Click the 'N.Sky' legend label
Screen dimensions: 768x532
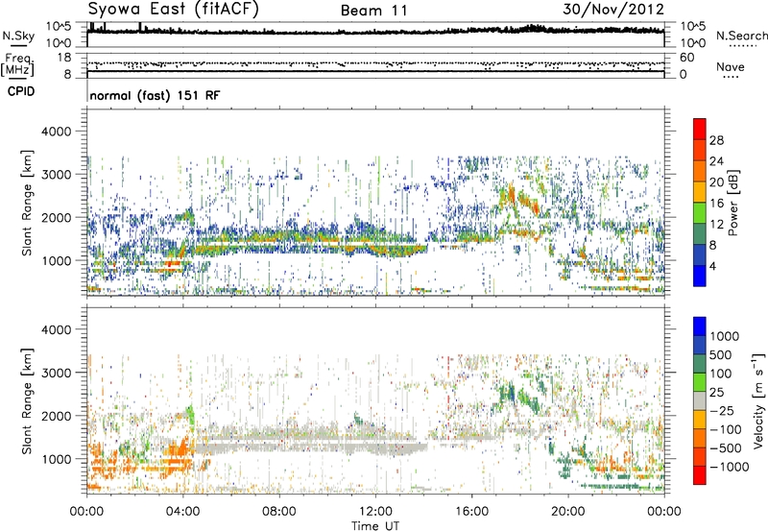(x=18, y=36)
